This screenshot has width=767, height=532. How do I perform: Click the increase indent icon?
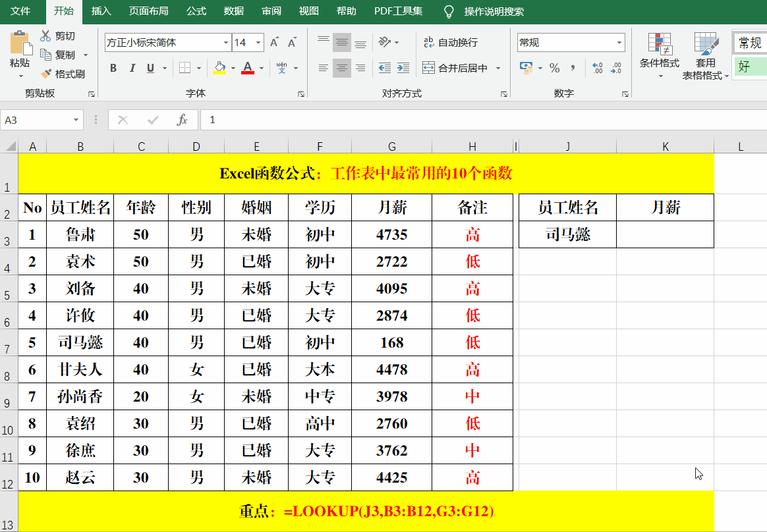point(403,68)
